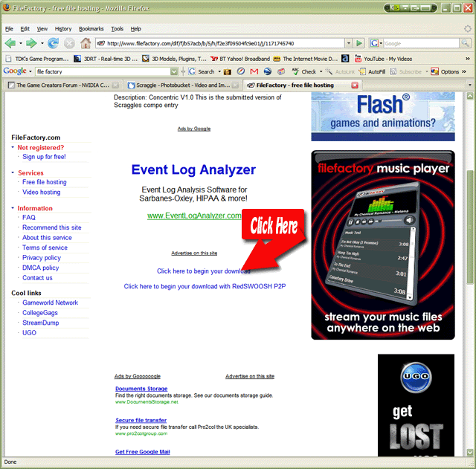This screenshot has width=476, height=469.
Task: Close the Scraggle - Photobucket tab
Action: 235,85
